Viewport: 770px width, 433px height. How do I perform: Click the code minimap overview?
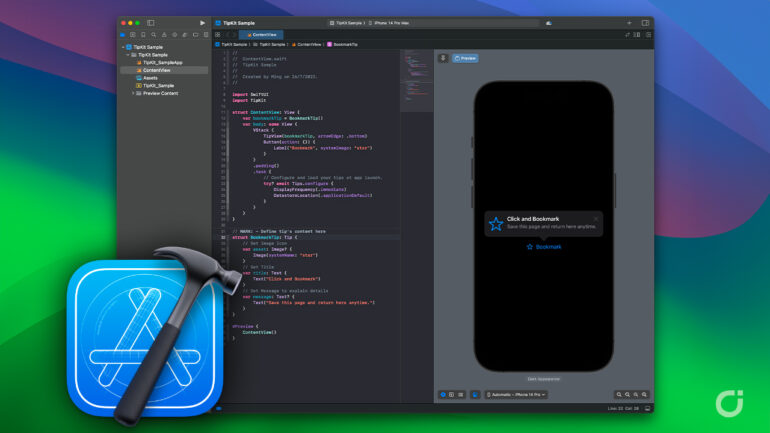click(416, 80)
